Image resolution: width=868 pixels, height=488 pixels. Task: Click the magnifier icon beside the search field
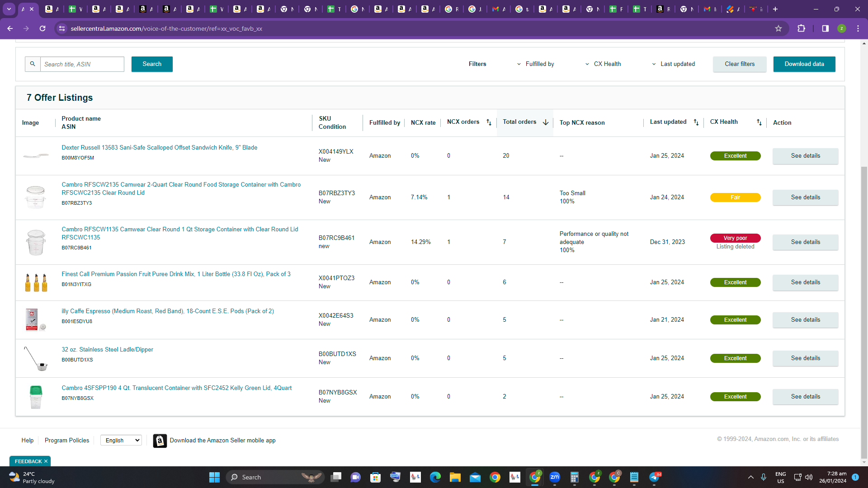[x=33, y=64]
